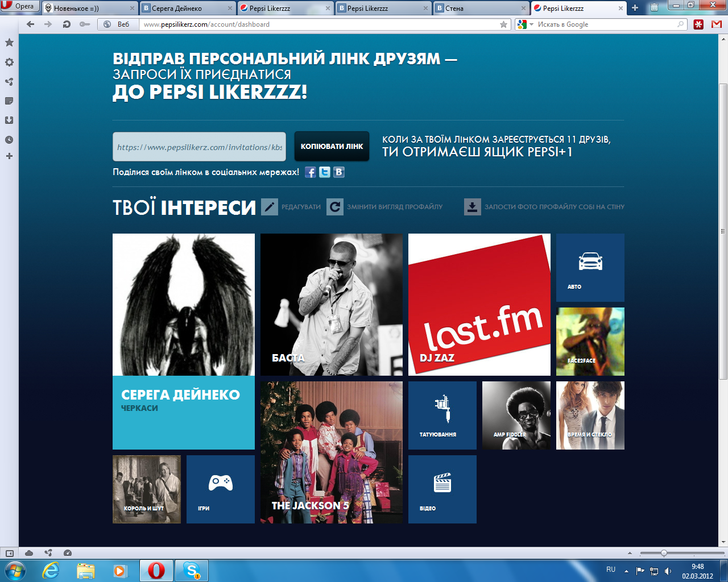Viewport: 728px width, 582px height.
Task: Adjust the page zoom slider
Action: pyautogui.click(x=664, y=553)
